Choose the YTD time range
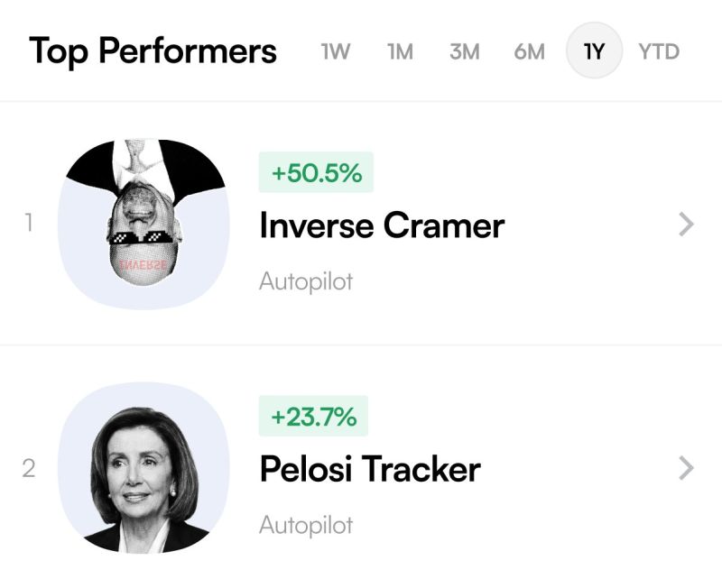This screenshot has height=588, width=722. coord(659,51)
